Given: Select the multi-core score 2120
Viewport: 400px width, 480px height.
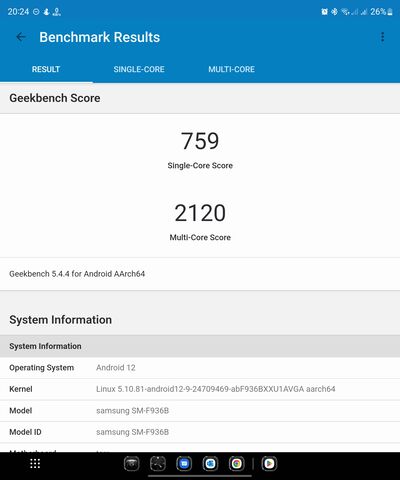Looking at the screenshot, I should click(x=200, y=213).
